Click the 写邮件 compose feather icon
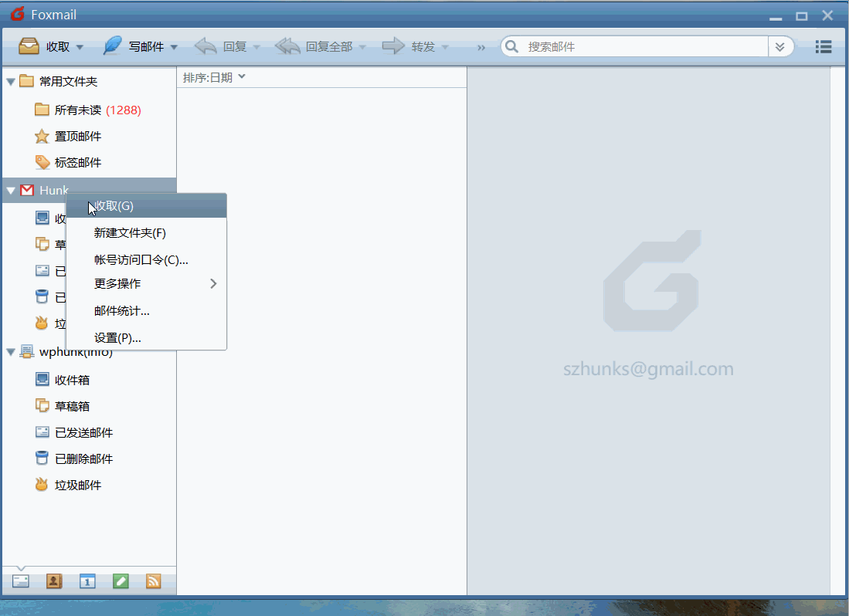Viewport: 849px width, 616px height. tap(113, 46)
